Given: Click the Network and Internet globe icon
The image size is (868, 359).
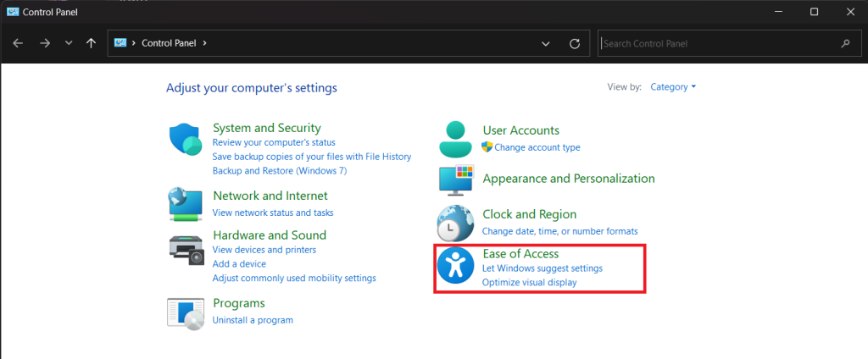Looking at the screenshot, I should pyautogui.click(x=186, y=203).
